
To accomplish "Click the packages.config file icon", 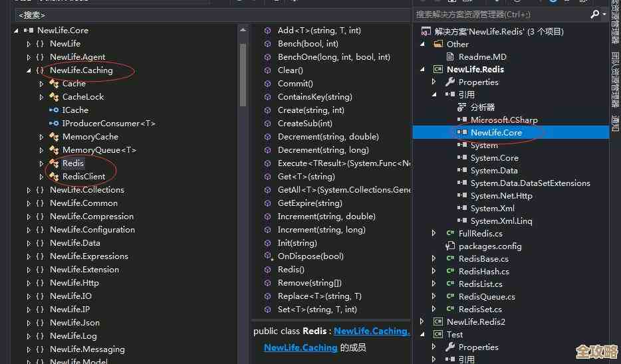I will click(x=450, y=246).
